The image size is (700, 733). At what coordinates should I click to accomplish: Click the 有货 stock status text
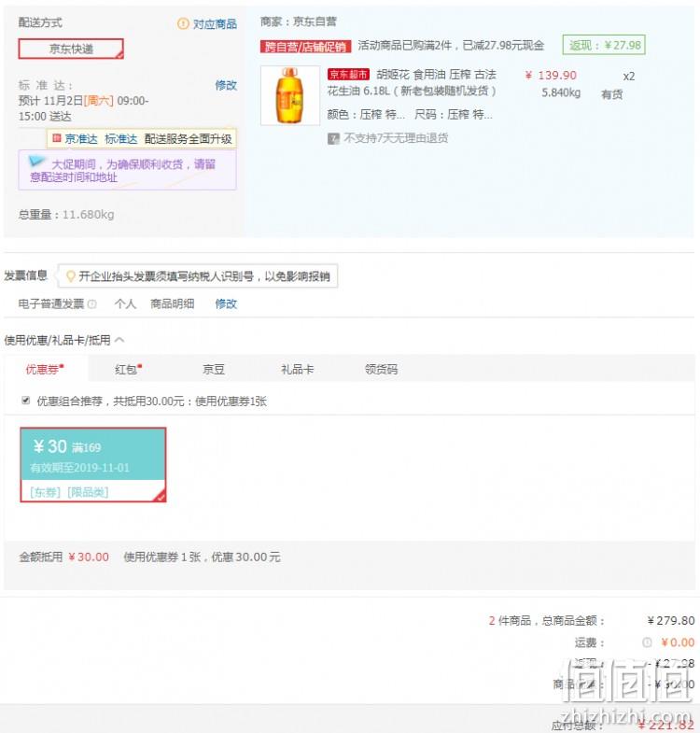click(611, 94)
